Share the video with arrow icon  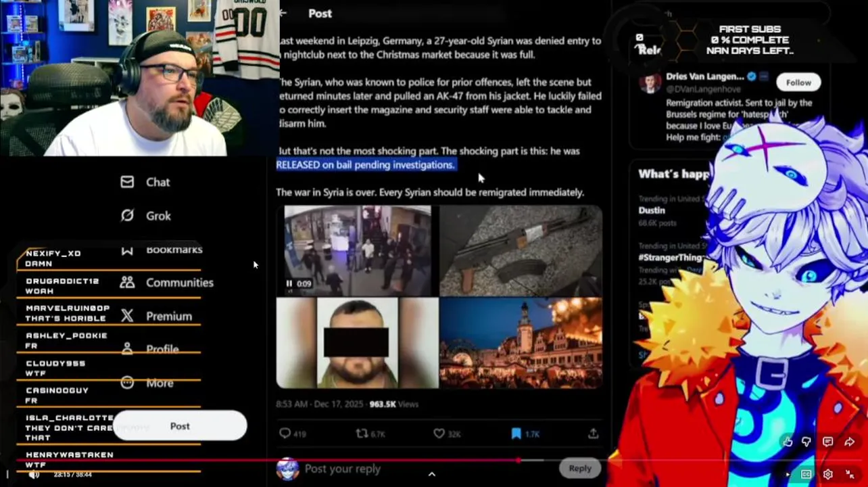(850, 442)
